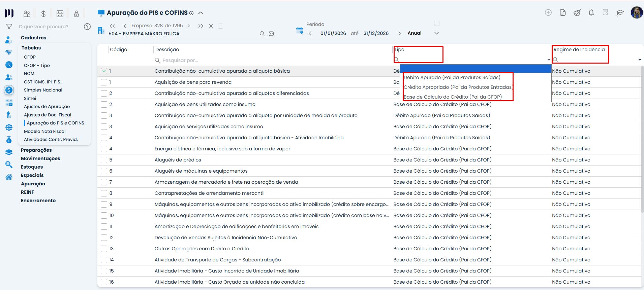Expand the Preparações section
The height and width of the screenshot is (290, 644).
click(x=36, y=150)
